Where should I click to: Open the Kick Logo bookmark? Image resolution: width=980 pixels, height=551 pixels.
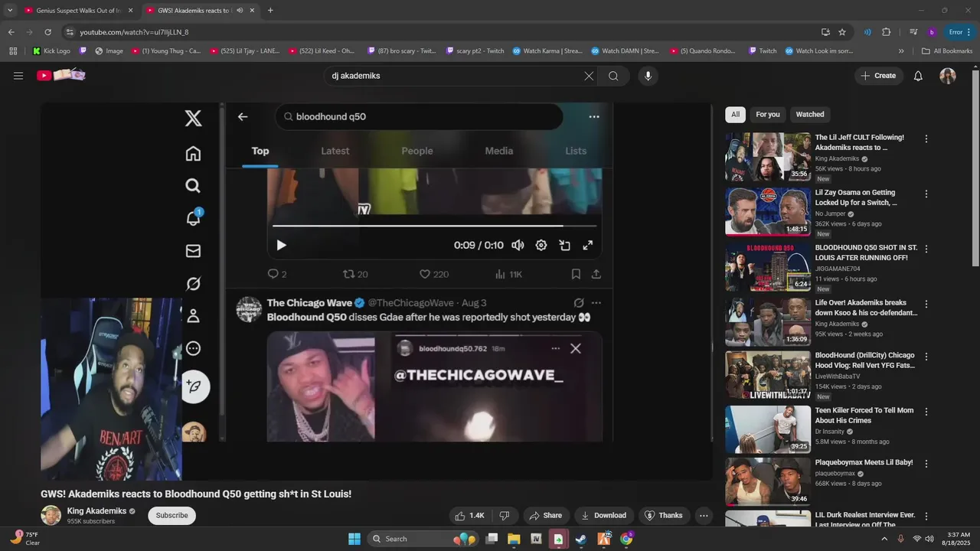click(x=51, y=51)
